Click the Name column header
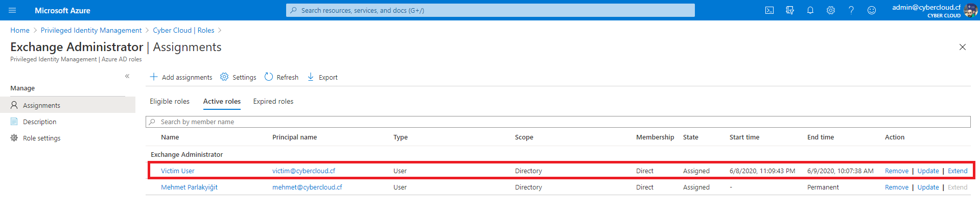 coord(170,137)
